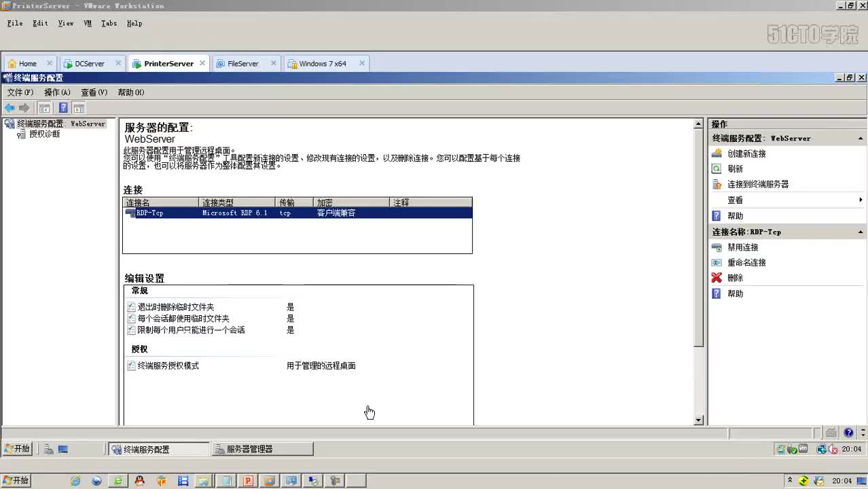Click the blue help icon in the toolbar
The height and width of the screenshot is (489, 868).
click(63, 108)
